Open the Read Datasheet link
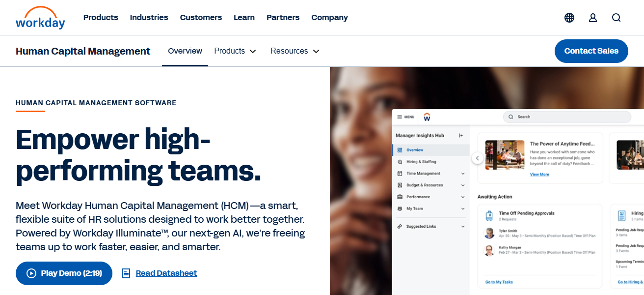644x295 pixels. tap(166, 273)
